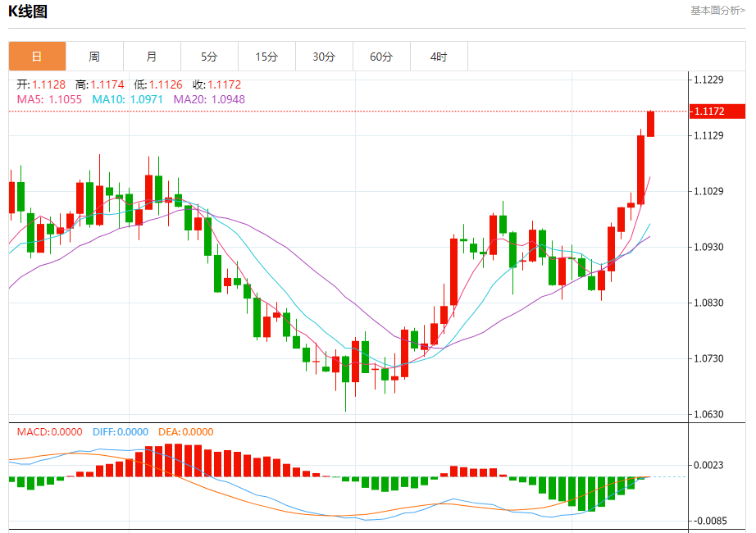Switch to the 周 weekly tab
756x533 pixels.
pyautogui.click(x=94, y=57)
